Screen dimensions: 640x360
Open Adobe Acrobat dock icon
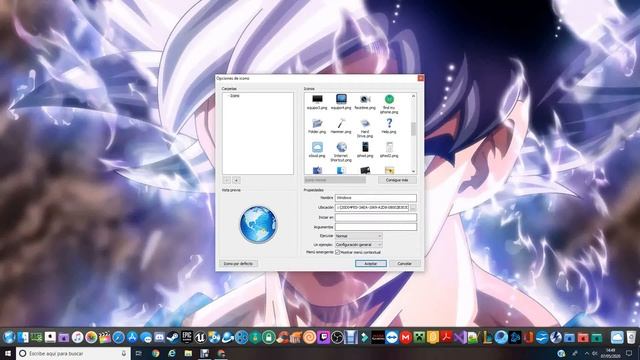coord(447,337)
